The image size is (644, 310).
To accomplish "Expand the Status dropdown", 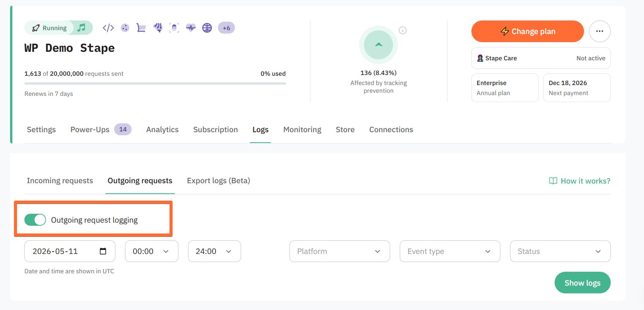I will click(x=560, y=251).
